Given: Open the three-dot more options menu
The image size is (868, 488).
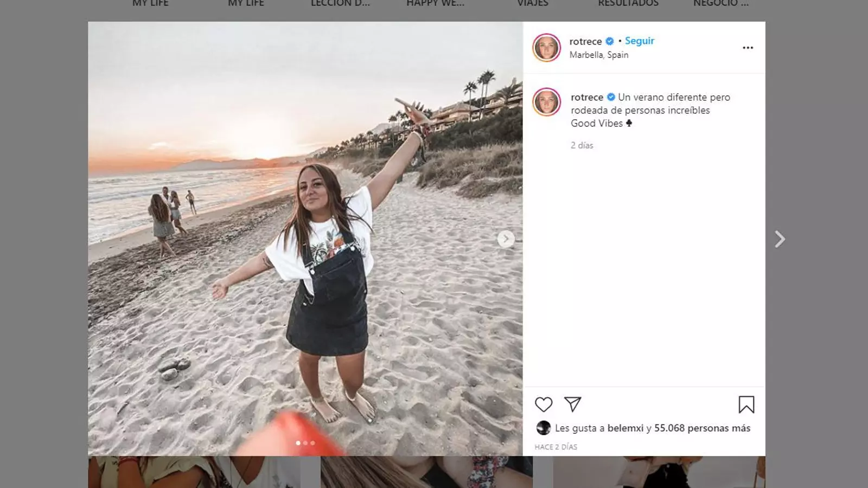Looking at the screenshot, I should [748, 48].
